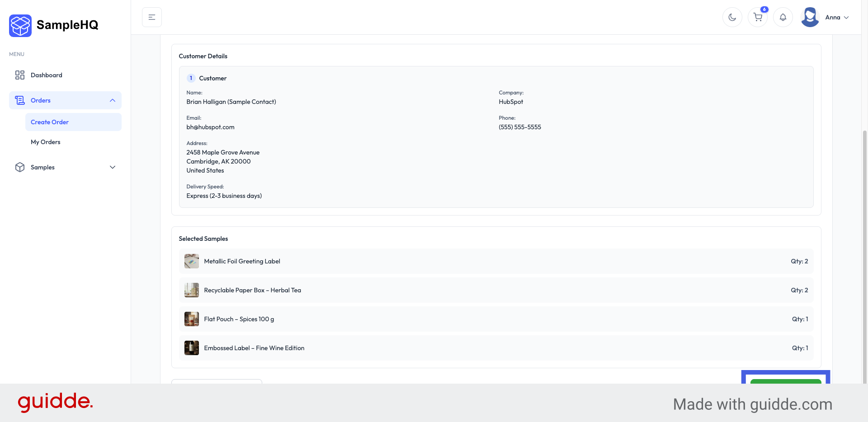Screen dimensions: 868x422
Task: Click the Cambridge, AK 20000 address line
Action: 218,161
